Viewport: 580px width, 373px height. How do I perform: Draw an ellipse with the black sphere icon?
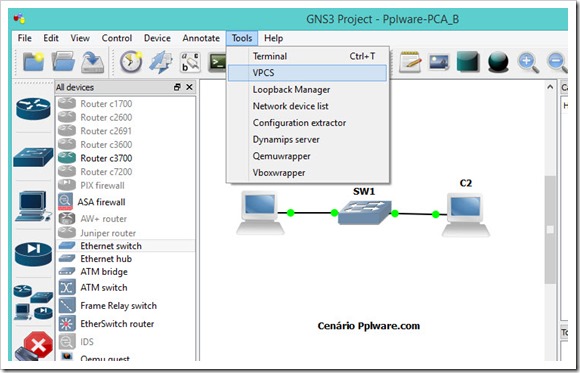coord(498,62)
